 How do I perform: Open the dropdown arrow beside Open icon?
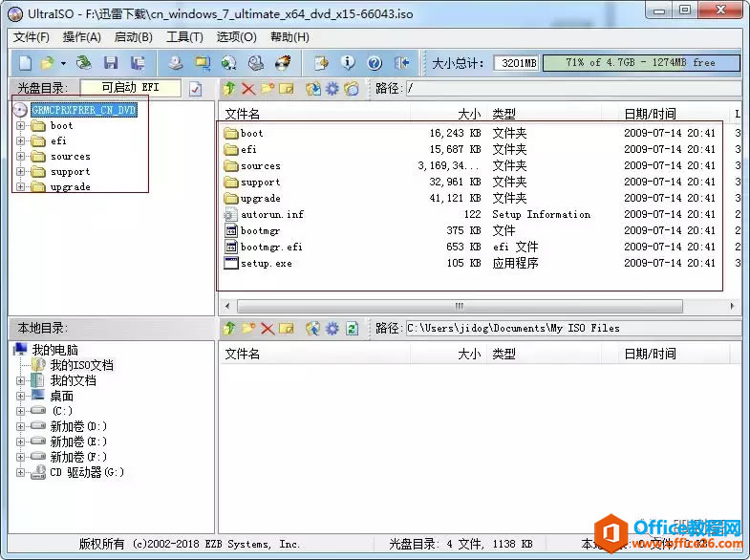click(x=64, y=63)
